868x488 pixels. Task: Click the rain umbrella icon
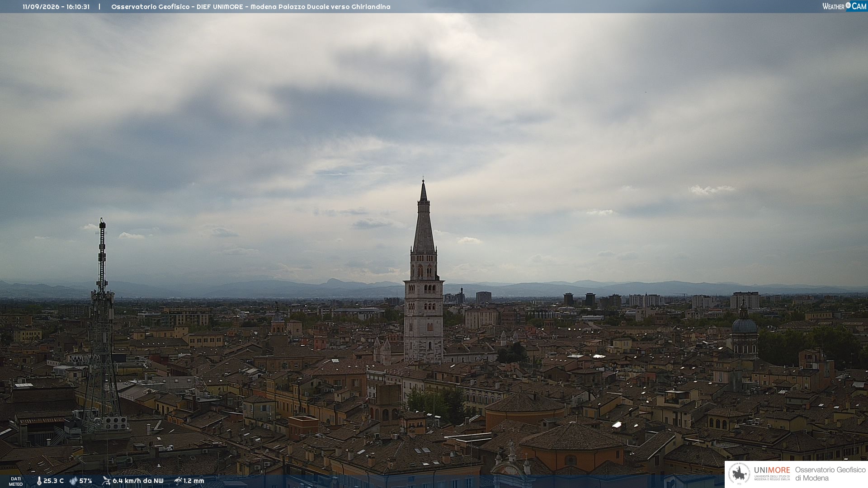coord(178,481)
